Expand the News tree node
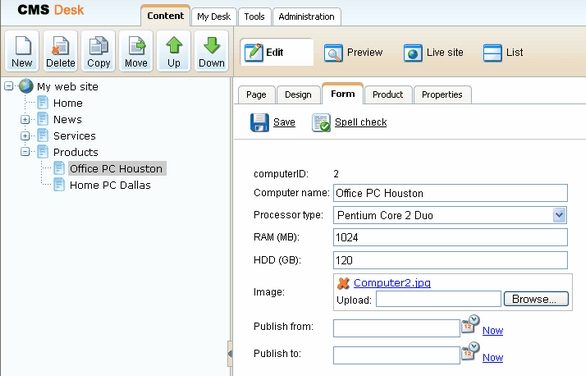 [x=25, y=120]
